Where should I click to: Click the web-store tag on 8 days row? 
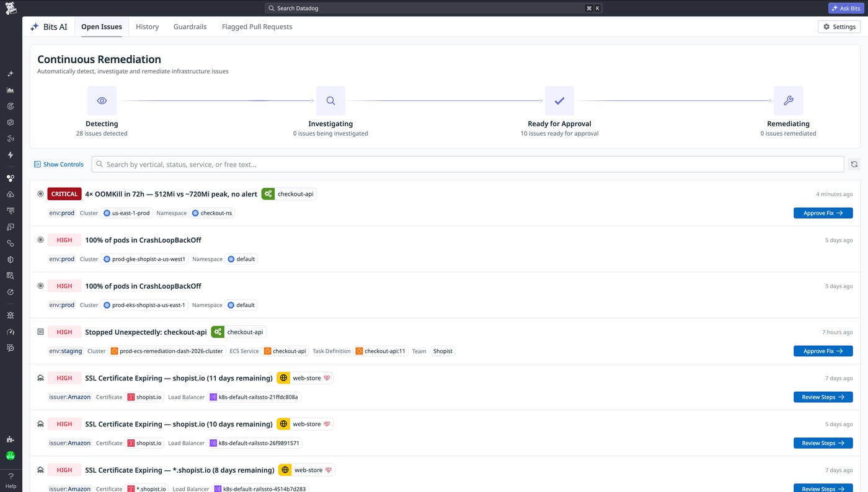(306, 470)
